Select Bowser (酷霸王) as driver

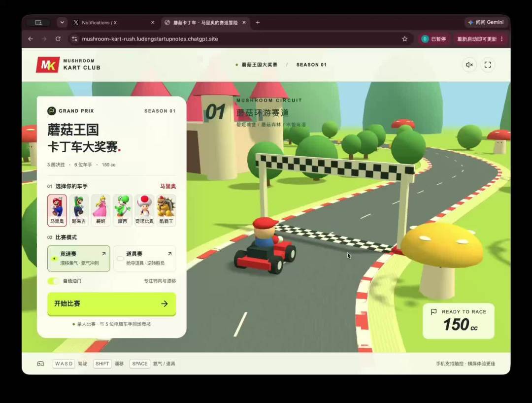166,210
